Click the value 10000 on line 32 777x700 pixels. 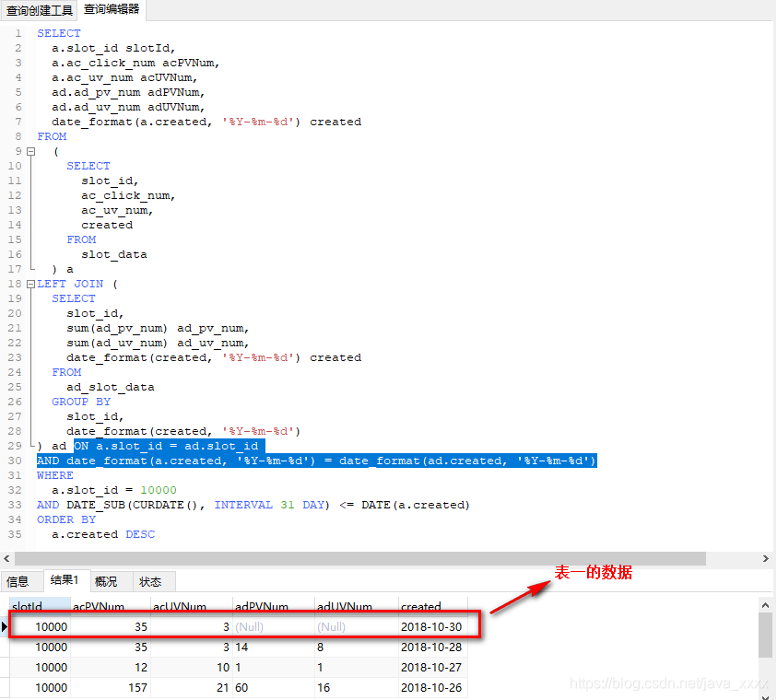[159, 490]
